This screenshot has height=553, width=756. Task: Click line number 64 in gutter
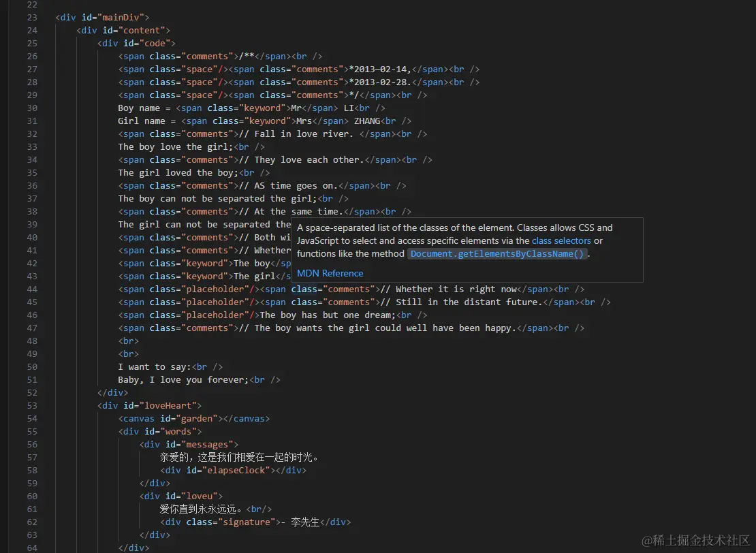[x=32, y=548]
